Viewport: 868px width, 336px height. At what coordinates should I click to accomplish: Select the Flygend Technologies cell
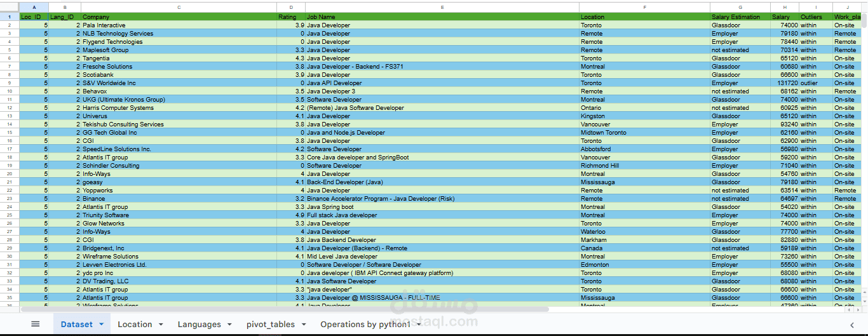pyautogui.click(x=179, y=41)
